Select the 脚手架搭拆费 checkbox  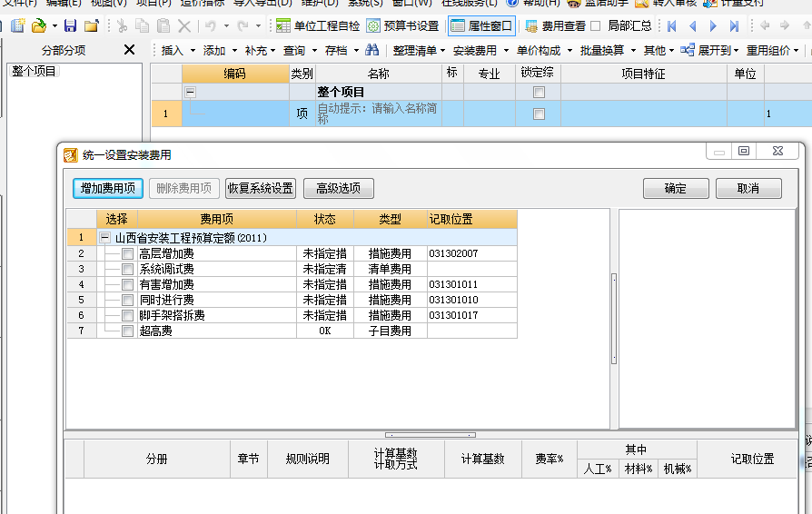pyautogui.click(x=127, y=315)
